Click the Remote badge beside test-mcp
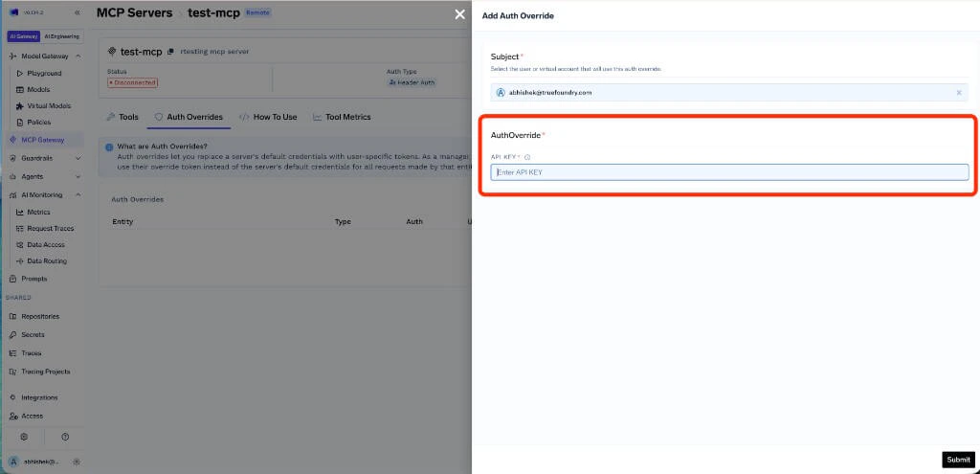 point(258,12)
